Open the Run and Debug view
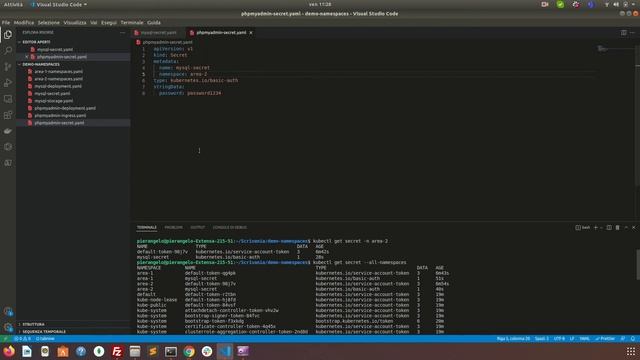 click(x=8, y=83)
